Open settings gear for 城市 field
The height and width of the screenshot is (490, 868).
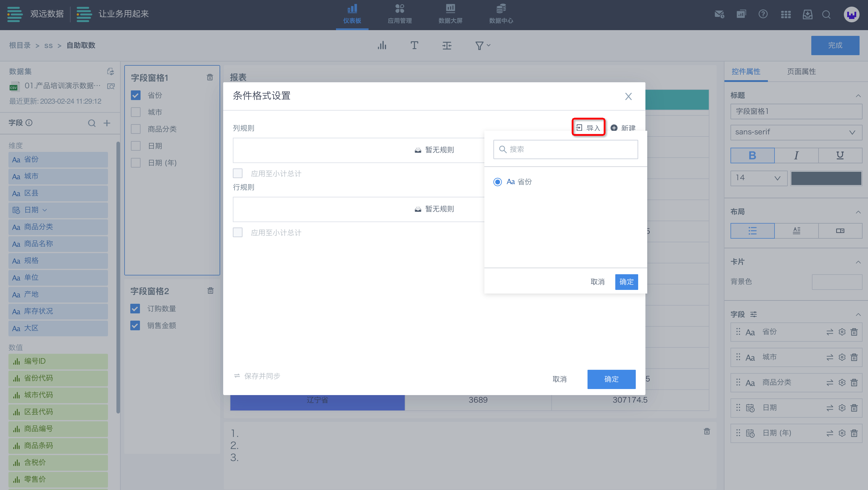(x=842, y=357)
